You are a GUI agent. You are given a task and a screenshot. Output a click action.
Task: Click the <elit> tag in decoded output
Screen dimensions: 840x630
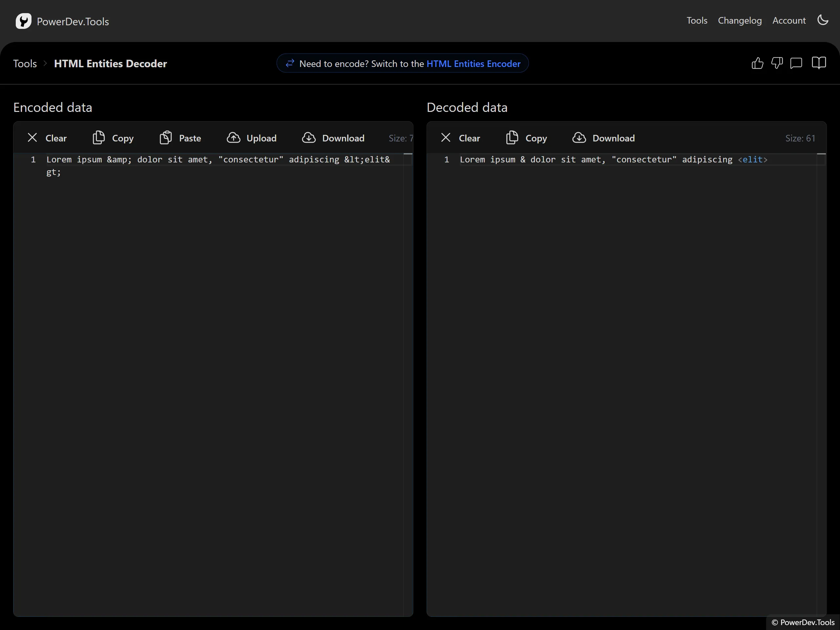[753, 159]
